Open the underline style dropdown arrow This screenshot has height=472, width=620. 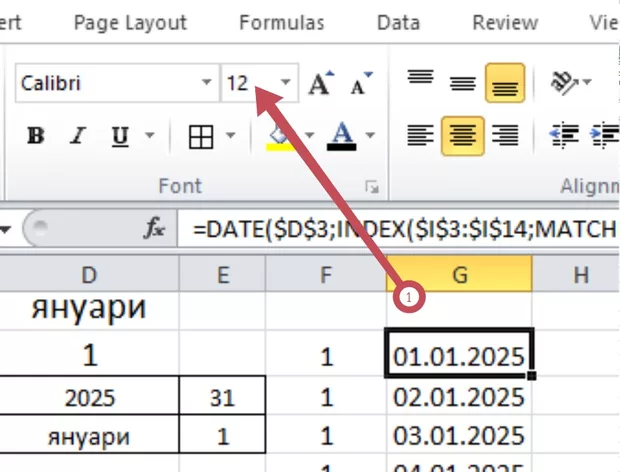[x=150, y=136]
